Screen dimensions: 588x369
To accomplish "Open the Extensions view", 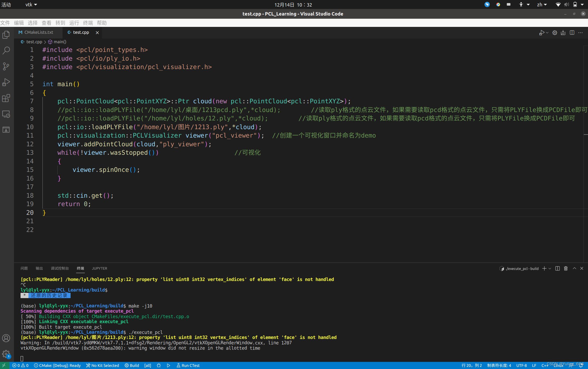I will [x=6, y=98].
